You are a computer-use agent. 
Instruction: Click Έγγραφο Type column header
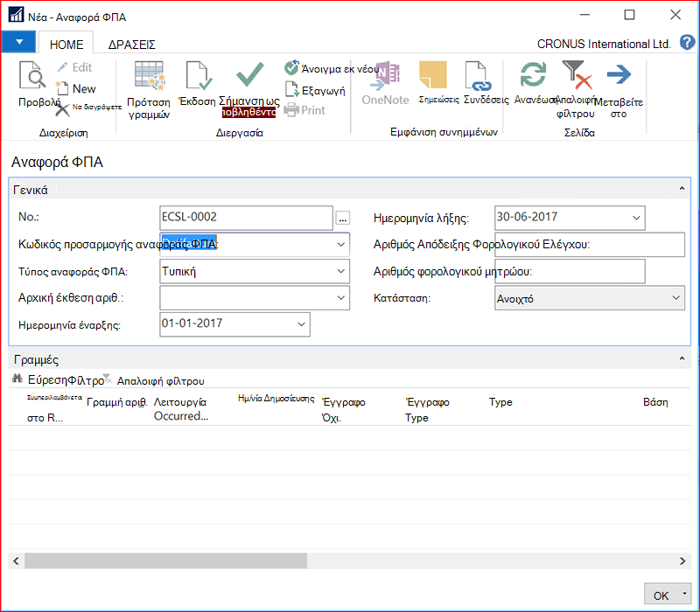click(427, 409)
